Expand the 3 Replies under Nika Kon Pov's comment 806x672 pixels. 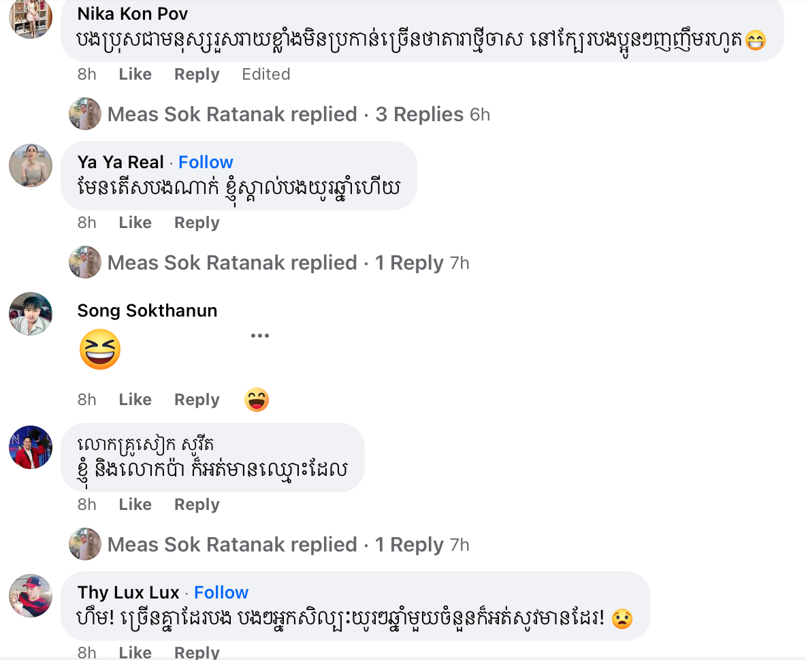pos(419,114)
